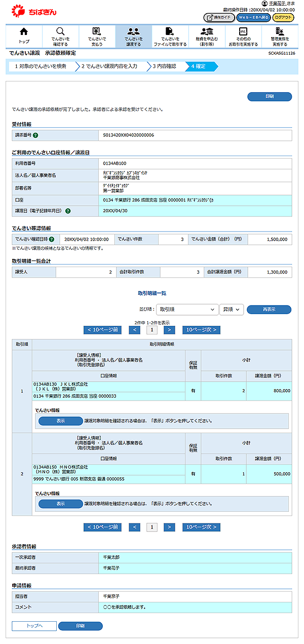Click step 2 でんさい譲渡内容を入力
The height and width of the screenshot is (644, 304).
coord(110,66)
